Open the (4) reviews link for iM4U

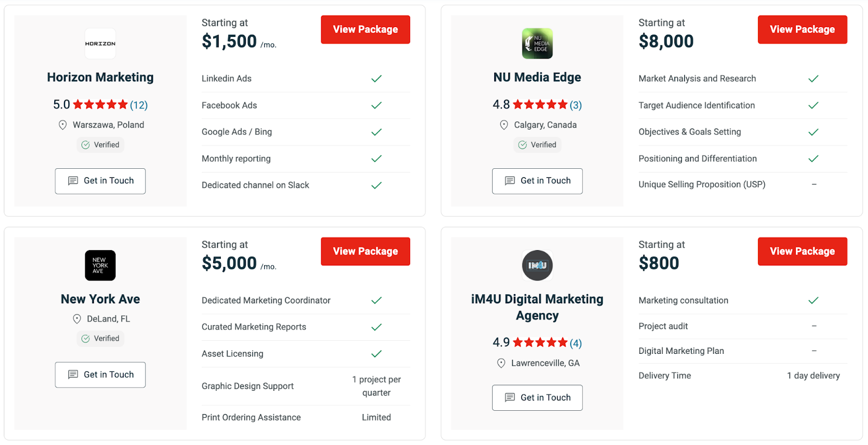(575, 342)
